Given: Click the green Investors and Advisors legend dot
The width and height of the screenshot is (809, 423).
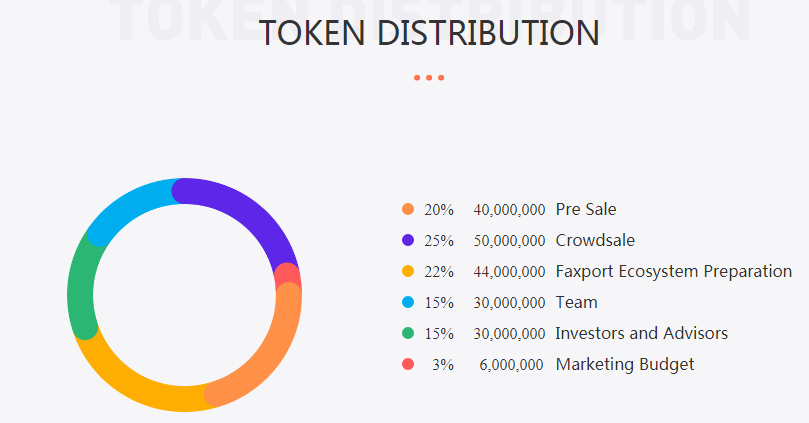Looking at the screenshot, I should click(408, 333).
